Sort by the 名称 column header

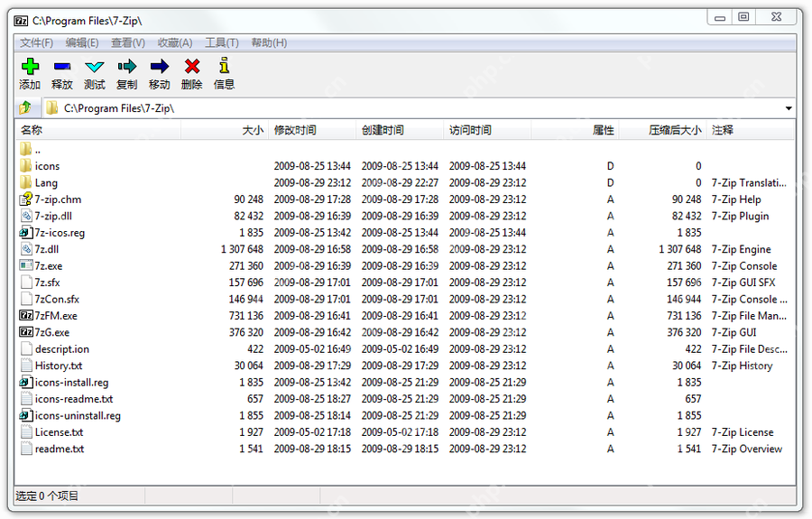pyautogui.click(x=98, y=130)
